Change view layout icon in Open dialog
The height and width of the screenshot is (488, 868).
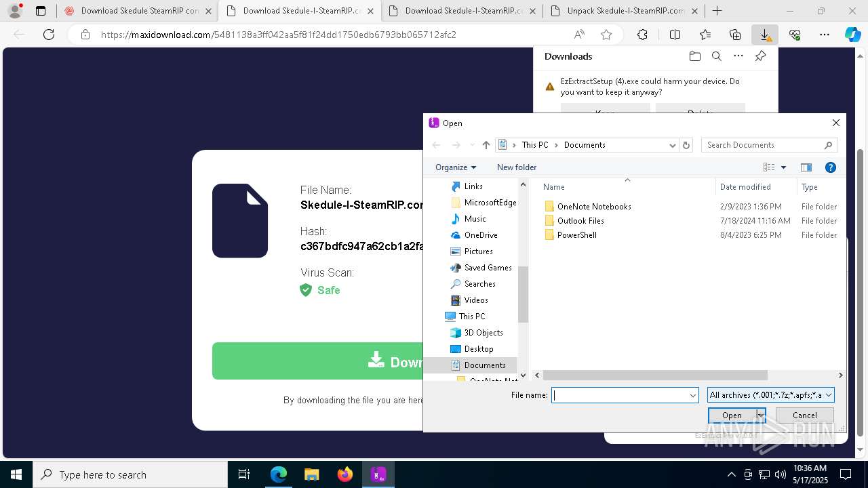(769, 167)
